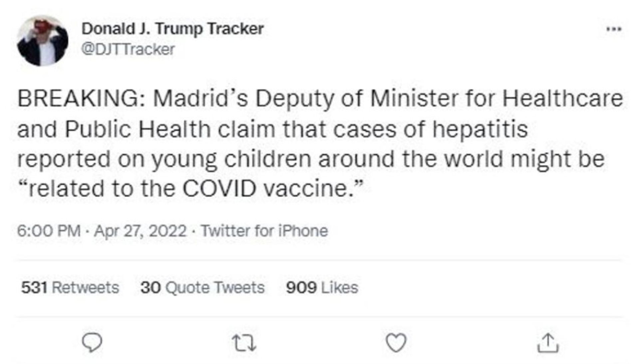
Task: Click the @DJTTracker handle
Action: tap(128, 50)
